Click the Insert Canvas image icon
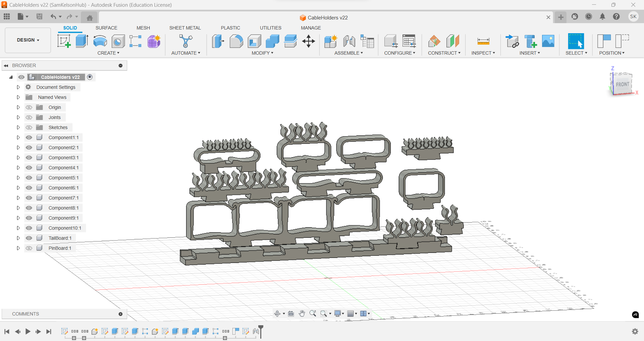The image size is (644, 341). coord(548,41)
